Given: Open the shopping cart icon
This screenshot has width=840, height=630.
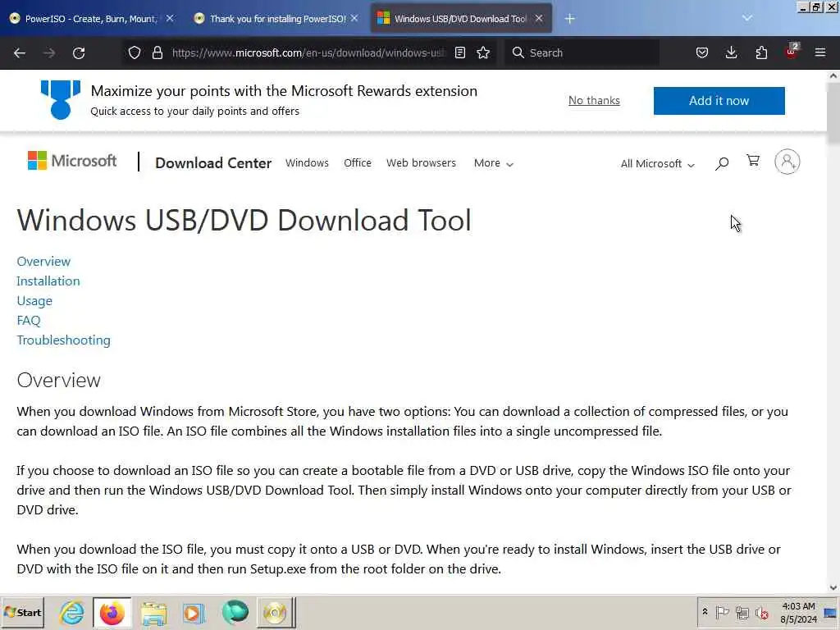Looking at the screenshot, I should point(753,161).
